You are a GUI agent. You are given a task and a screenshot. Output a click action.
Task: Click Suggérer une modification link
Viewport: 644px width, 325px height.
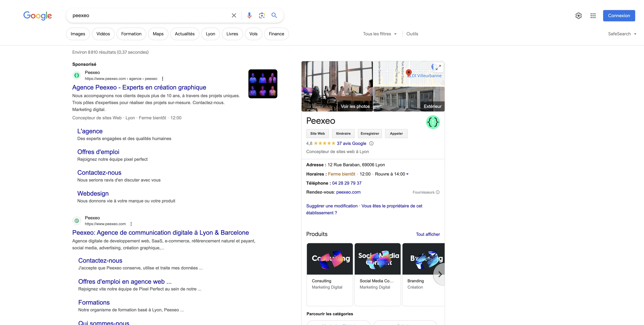click(332, 206)
